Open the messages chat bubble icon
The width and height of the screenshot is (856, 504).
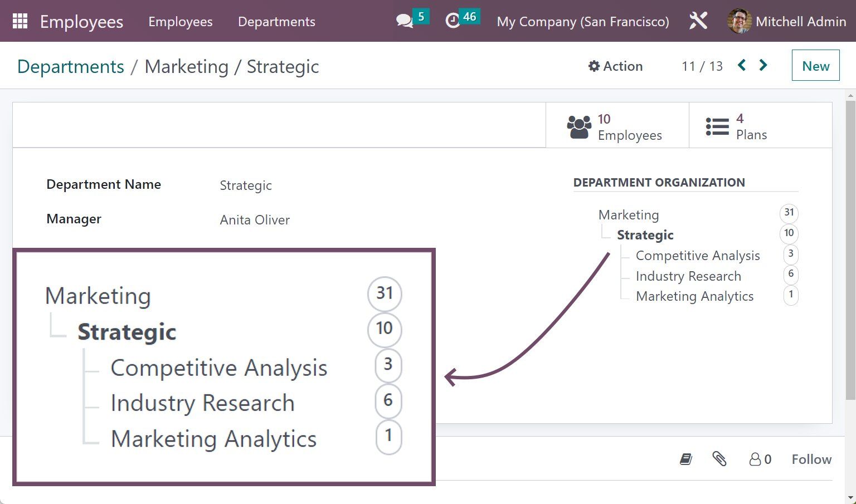pyautogui.click(x=404, y=21)
